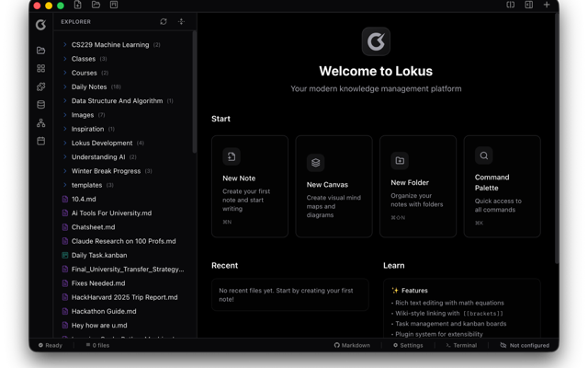Click the open folder icon in title bar
Image resolution: width=588 pixels, height=368 pixels.
[x=96, y=5]
